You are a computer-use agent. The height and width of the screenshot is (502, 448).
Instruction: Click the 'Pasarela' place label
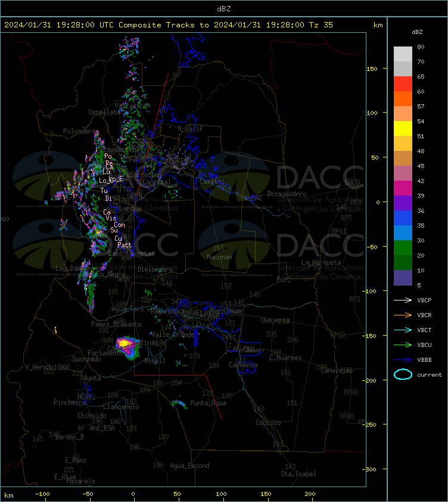click(x=80, y=481)
